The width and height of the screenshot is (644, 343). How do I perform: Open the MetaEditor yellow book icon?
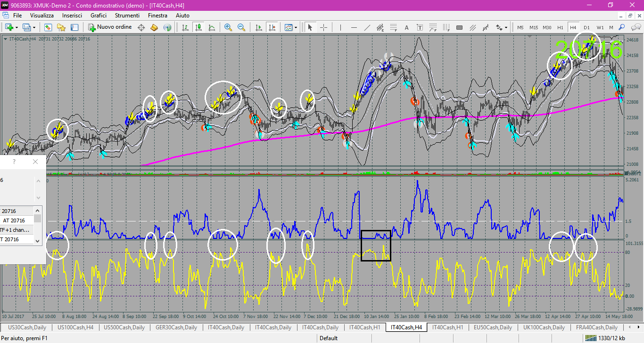pyautogui.click(x=154, y=27)
